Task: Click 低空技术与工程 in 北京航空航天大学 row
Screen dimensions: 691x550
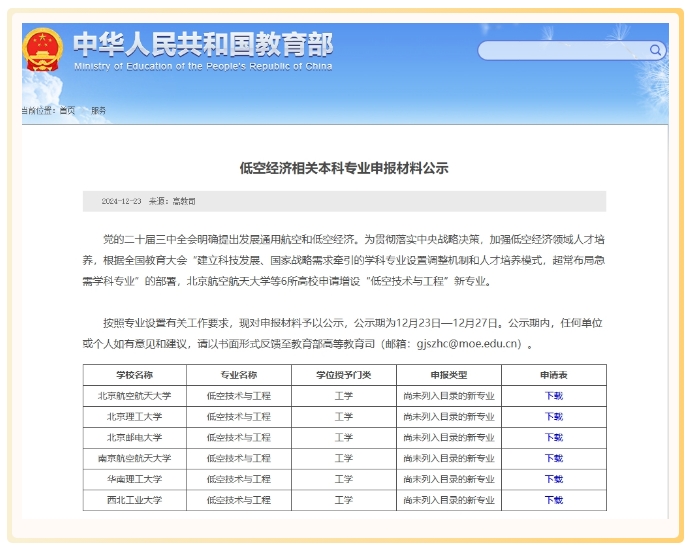Action: pyautogui.click(x=239, y=396)
